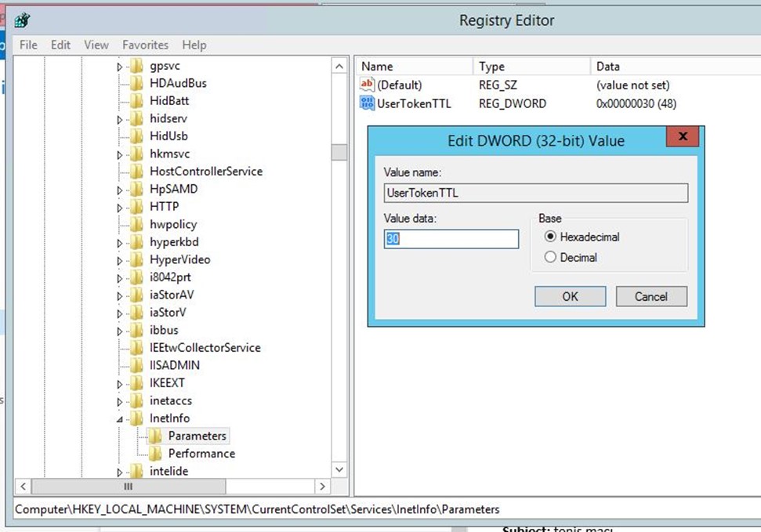
Task: Click the tree scroll left arrow
Action: [23, 486]
